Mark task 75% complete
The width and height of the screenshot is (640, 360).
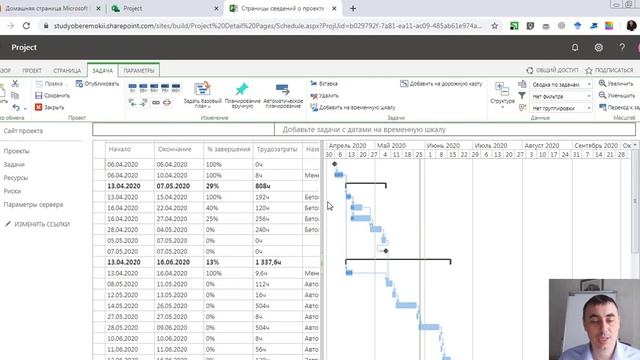165,88
